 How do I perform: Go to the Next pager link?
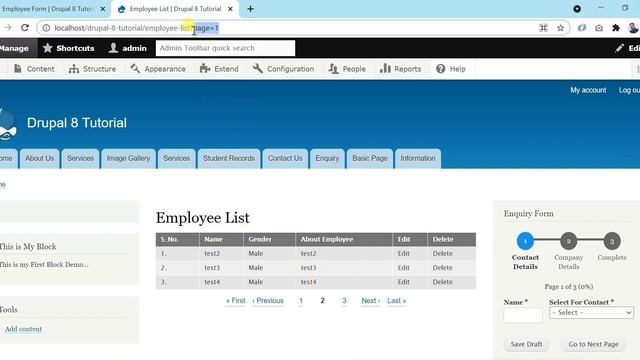coord(371,301)
